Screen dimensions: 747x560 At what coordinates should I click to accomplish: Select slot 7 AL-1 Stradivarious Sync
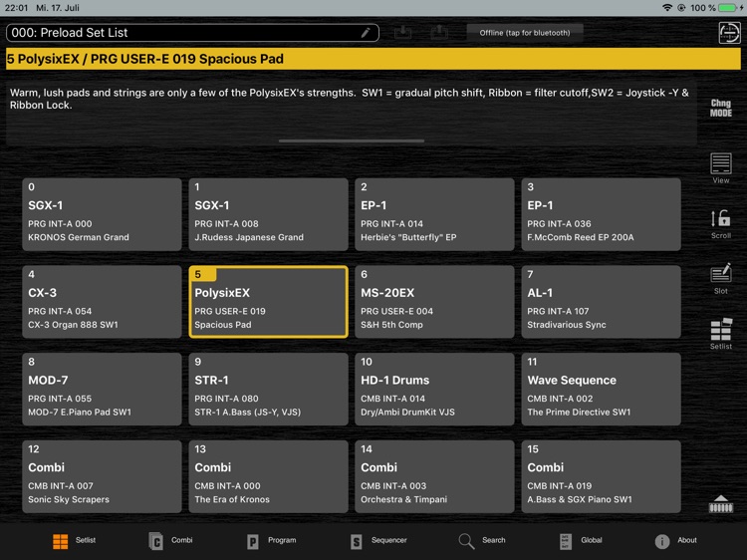coord(601,302)
